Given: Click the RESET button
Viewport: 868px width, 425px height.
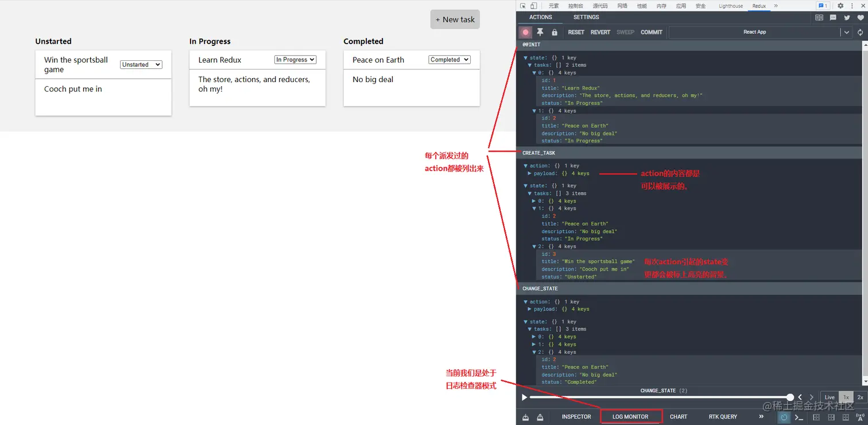Looking at the screenshot, I should point(576,32).
